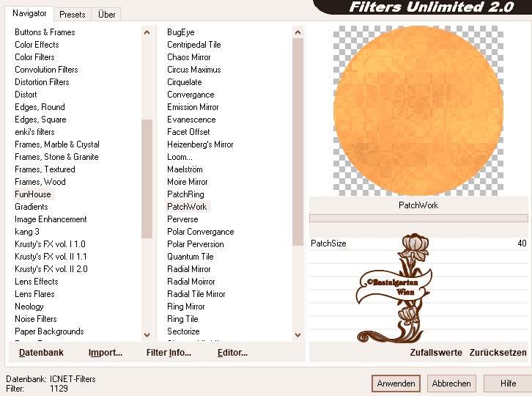
Task: Click the PatchWork preview image
Action: [x=418, y=111]
